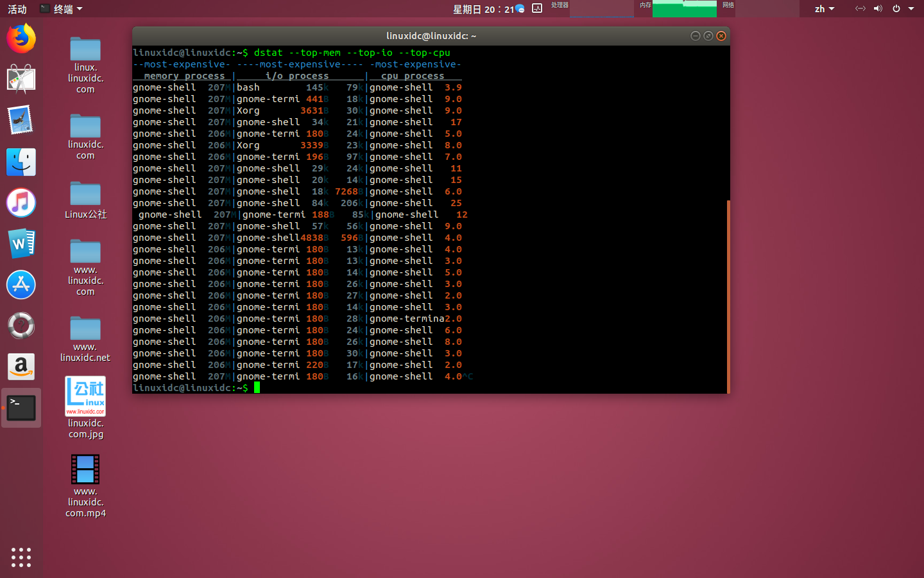Open the Amazon launcher in dock
Image resolution: width=924 pixels, height=578 pixels.
click(x=21, y=367)
